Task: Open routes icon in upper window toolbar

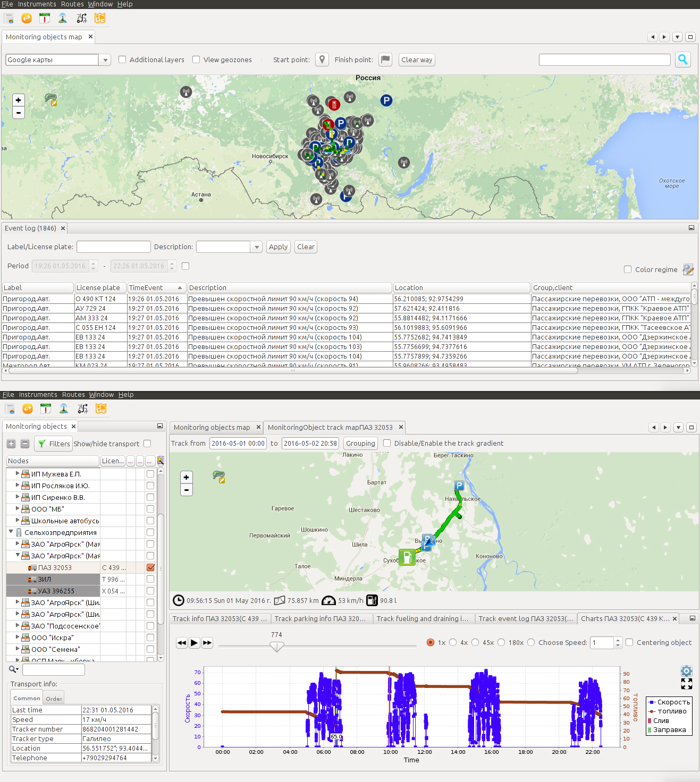Action: tap(81, 19)
